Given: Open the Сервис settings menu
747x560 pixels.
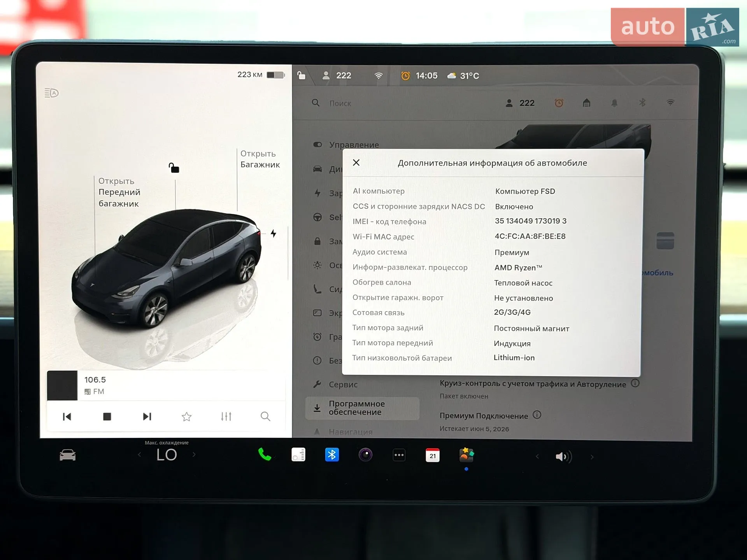Looking at the screenshot, I should coord(335,384).
